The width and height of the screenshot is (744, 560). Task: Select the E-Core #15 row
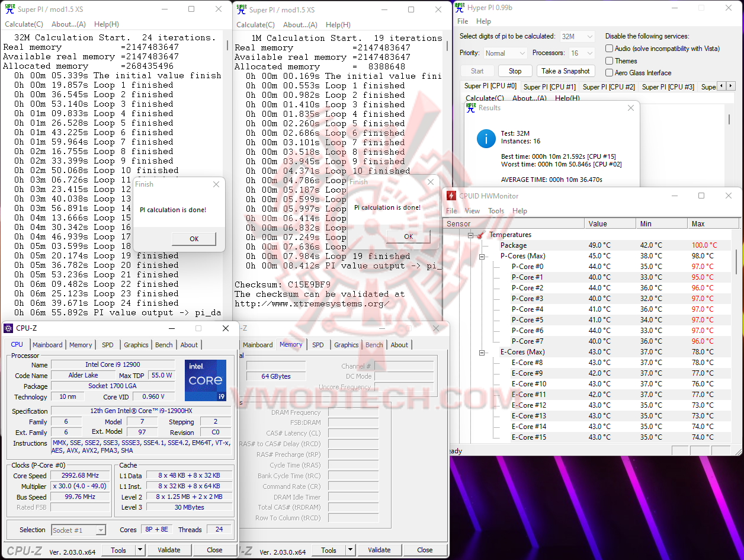(x=588, y=437)
